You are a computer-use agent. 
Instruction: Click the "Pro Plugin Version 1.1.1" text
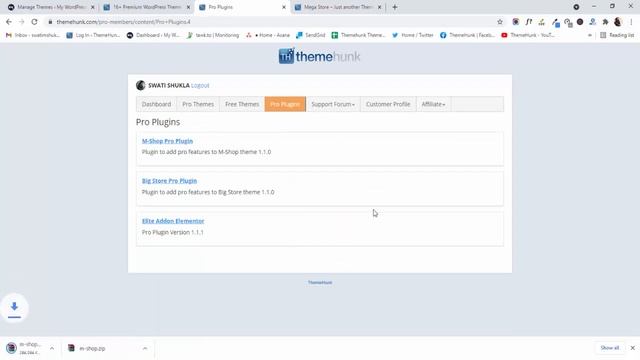tap(173, 232)
